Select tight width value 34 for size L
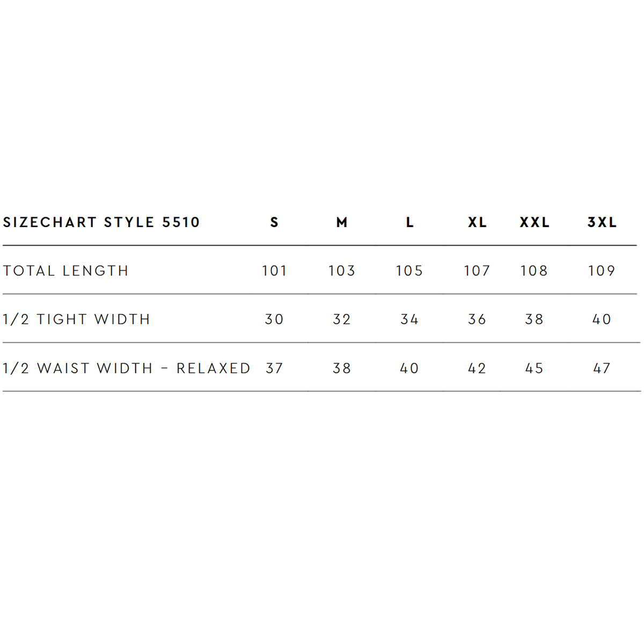644x644 pixels. coord(409,319)
